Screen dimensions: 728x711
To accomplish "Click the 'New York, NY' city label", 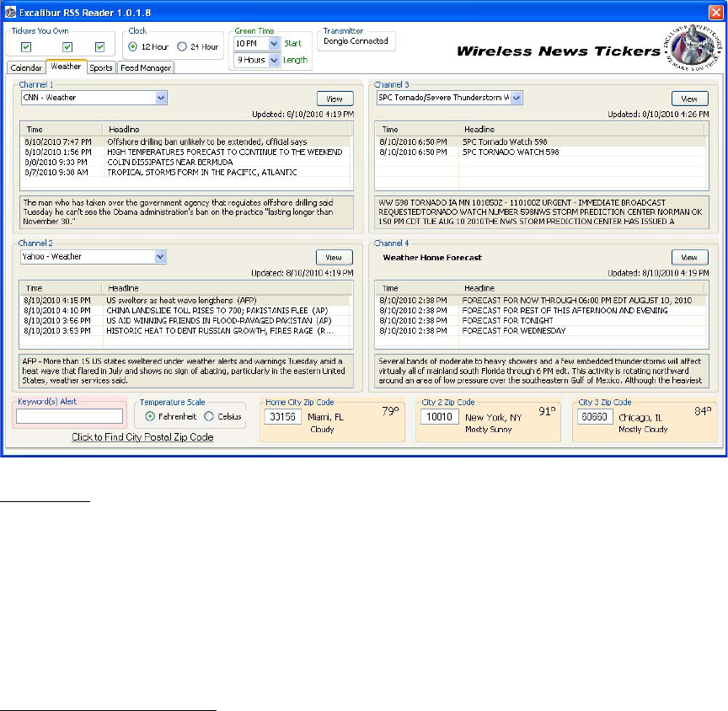I will point(494,418).
